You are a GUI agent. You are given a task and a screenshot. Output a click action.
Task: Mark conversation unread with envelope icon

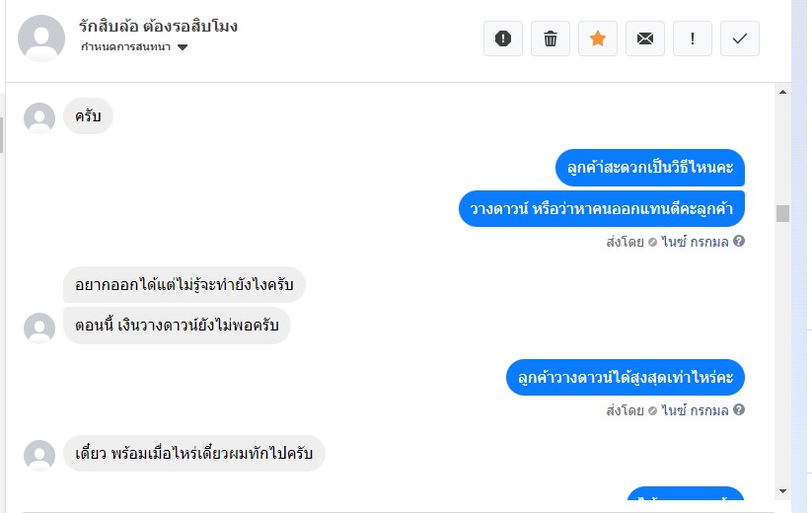click(645, 38)
